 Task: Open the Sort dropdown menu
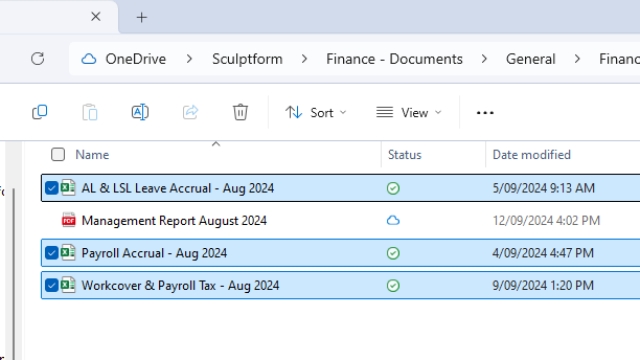coord(316,112)
